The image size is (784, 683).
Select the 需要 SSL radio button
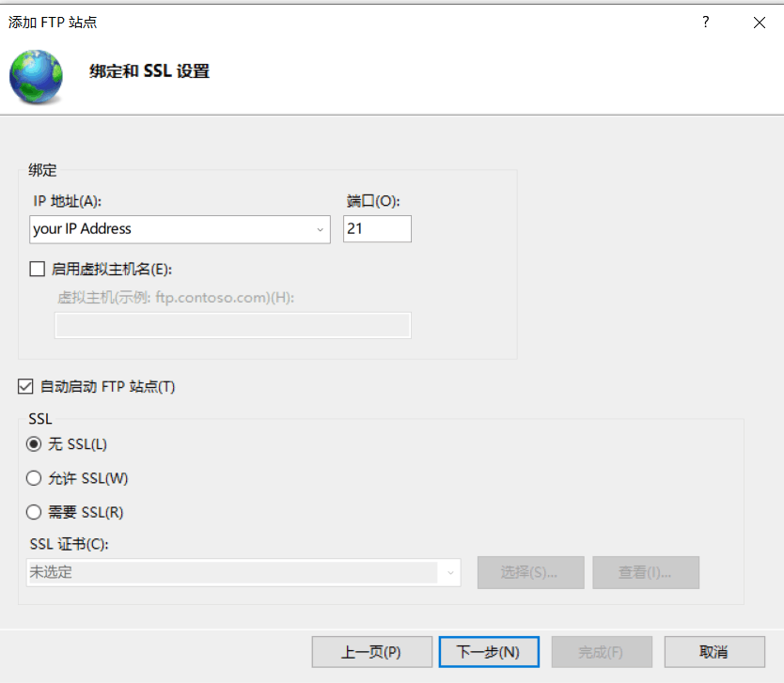click(x=33, y=512)
